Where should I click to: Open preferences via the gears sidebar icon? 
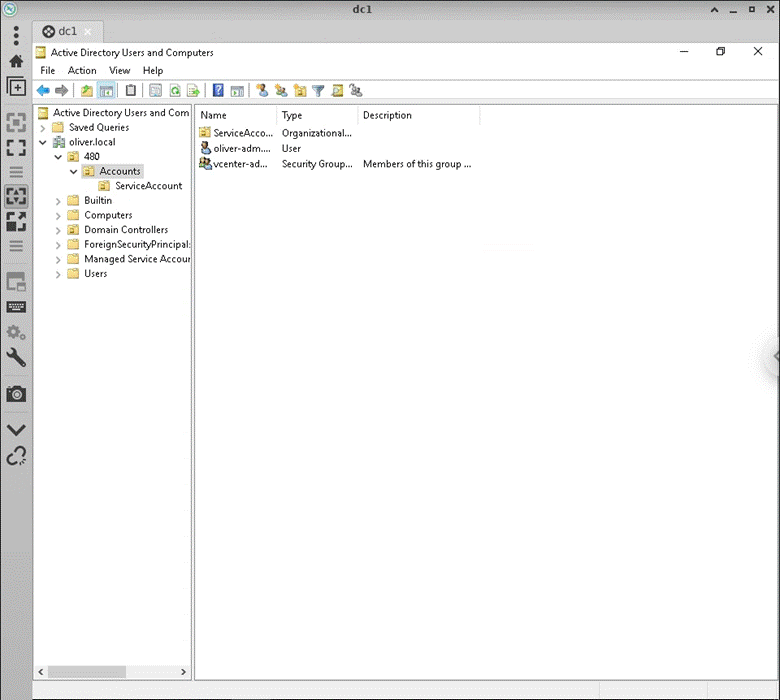tap(16, 332)
